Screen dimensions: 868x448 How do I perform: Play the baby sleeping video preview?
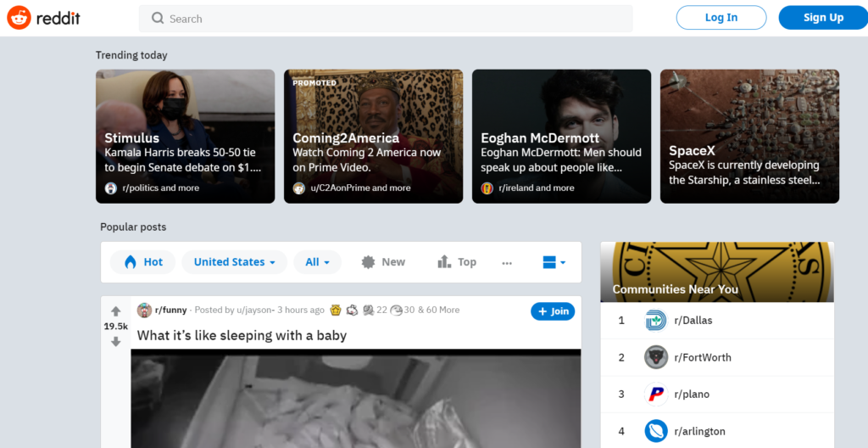[x=356, y=399]
